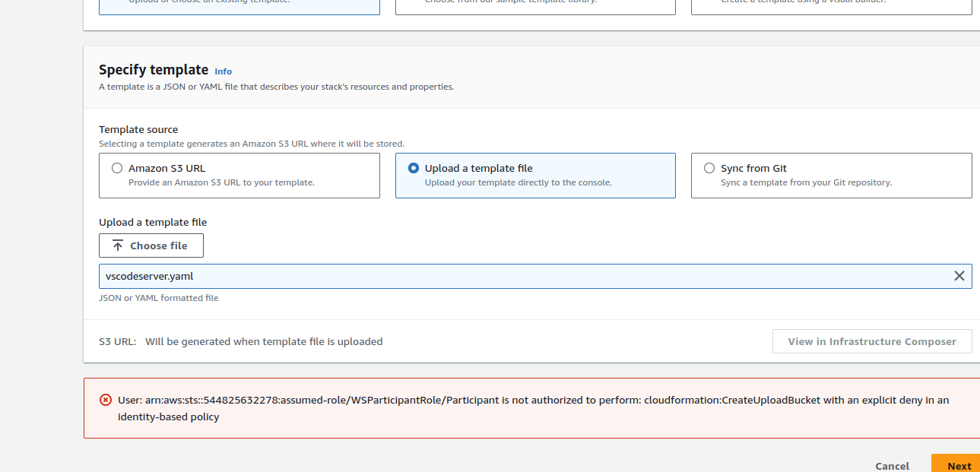
Task: Click the 'Provide an Amazon S3 URL' description
Action: [221, 182]
